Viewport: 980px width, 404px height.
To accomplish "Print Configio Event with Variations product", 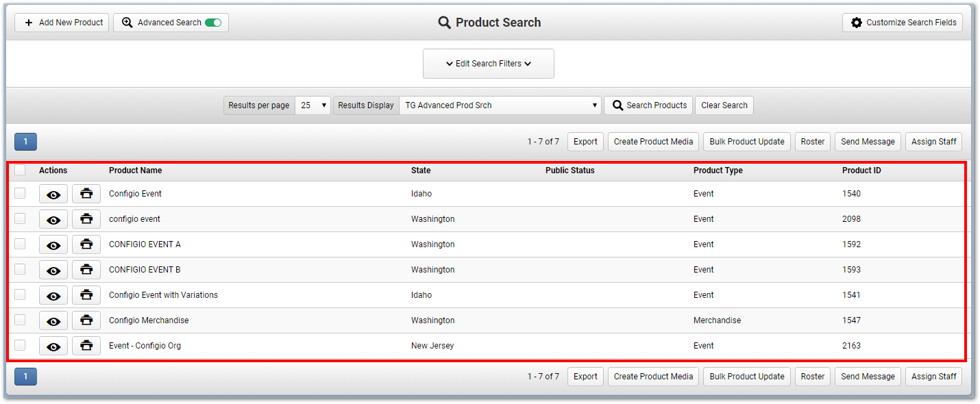I will tap(86, 296).
